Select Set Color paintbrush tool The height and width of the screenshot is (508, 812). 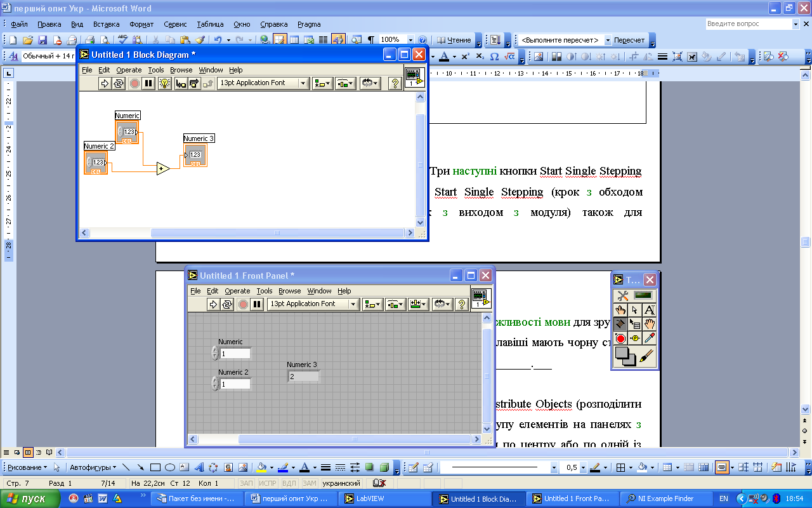tap(647, 356)
